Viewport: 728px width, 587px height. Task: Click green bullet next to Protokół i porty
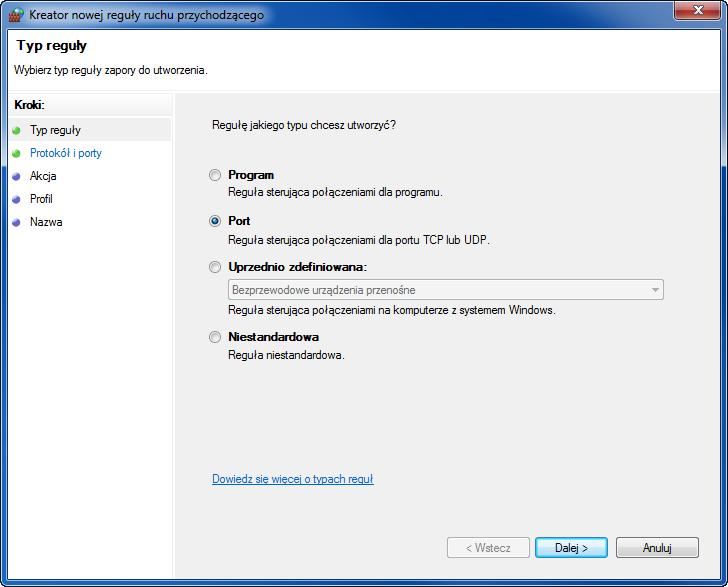pyautogui.click(x=16, y=153)
